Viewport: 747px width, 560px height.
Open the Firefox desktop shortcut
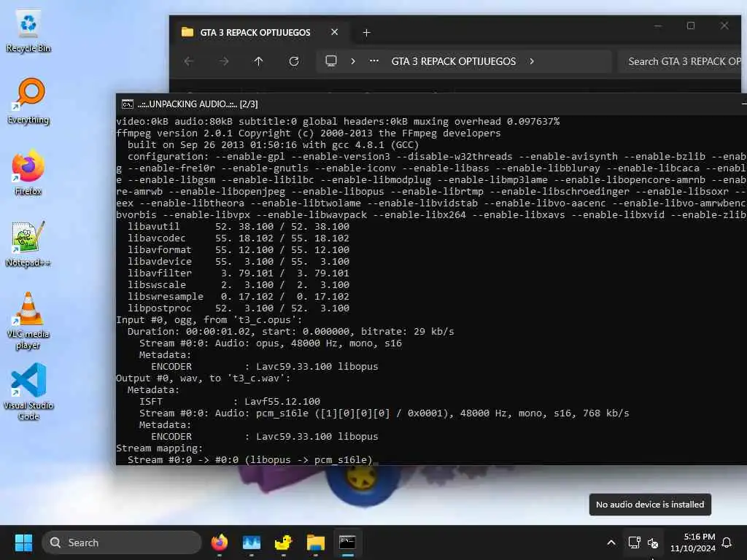pos(28,172)
